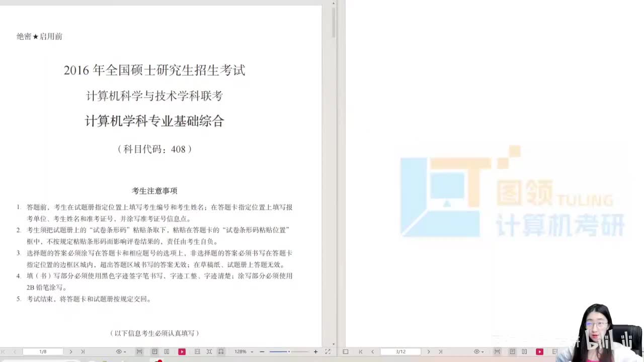Click the title 计算机学科专业基础综合
Viewport: 644px width, 362px height.
coord(154,121)
